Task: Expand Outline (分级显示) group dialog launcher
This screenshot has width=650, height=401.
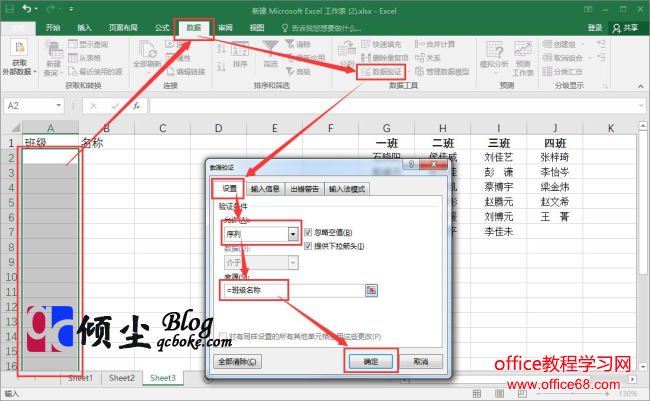Action: pyautogui.click(x=605, y=86)
